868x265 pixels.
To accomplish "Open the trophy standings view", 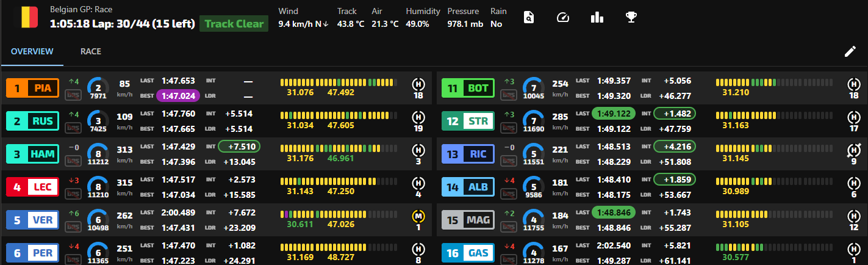I will 631,18.
